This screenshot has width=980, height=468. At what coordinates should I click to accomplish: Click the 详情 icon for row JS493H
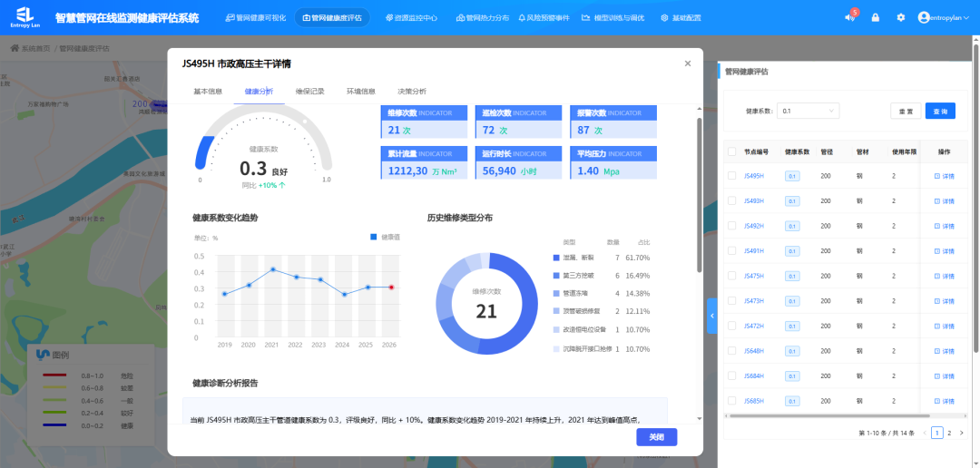[936, 201]
